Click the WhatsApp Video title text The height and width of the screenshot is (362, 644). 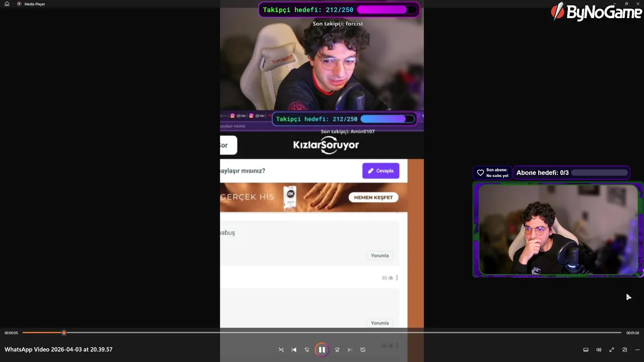point(58,349)
